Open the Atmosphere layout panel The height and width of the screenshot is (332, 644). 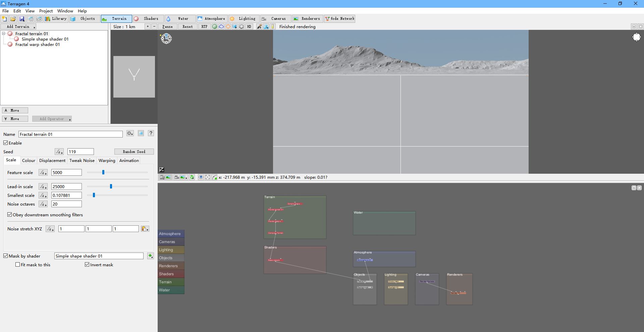212,19
